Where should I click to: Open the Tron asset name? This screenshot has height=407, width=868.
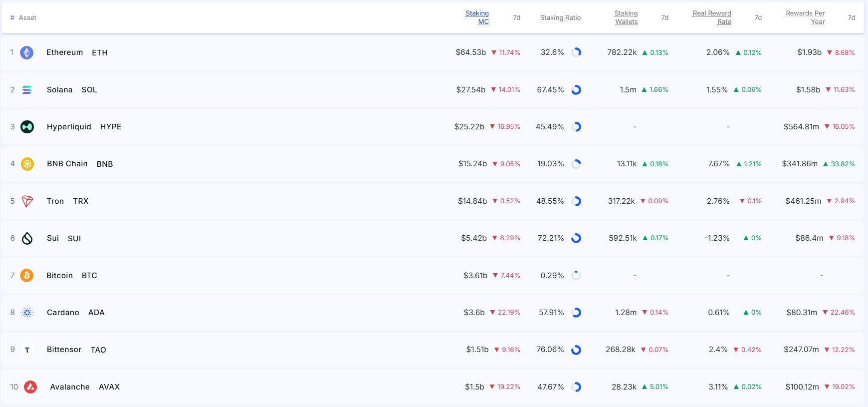(55, 201)
